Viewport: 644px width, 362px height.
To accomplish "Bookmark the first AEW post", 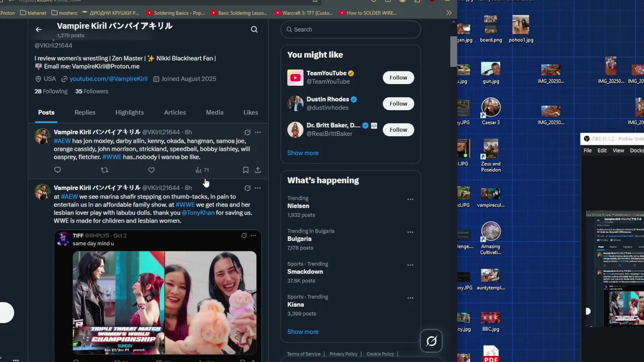I will click(x=246, y=170).
